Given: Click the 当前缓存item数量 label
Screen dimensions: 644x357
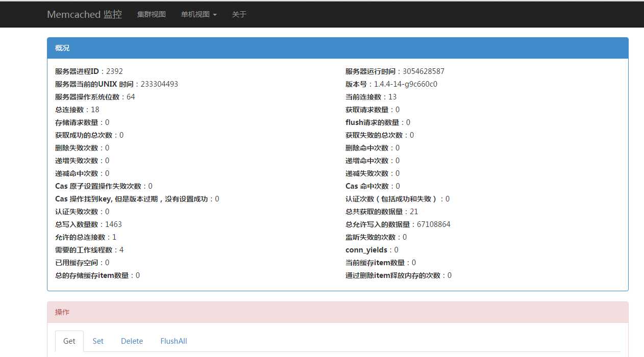Looking at the screenshot, I should click(375, 263).
